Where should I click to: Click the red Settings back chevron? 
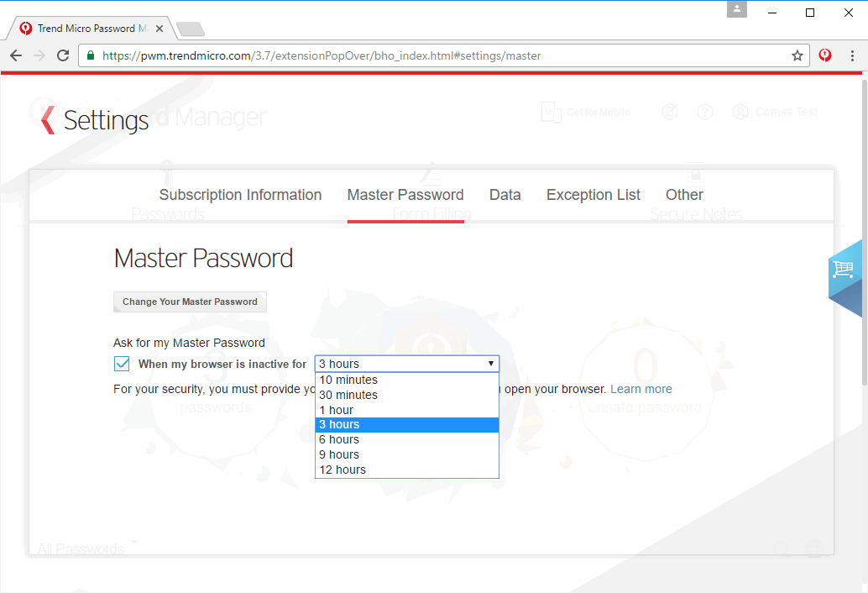tap(48, 120)
